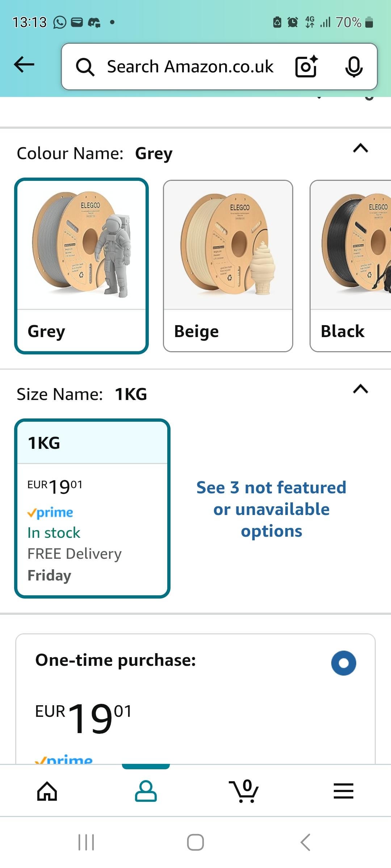Viewport: 391px width, 868px height.
Task: Collapse the Colour Name section chevron
Action: click(x=361, y=148)
